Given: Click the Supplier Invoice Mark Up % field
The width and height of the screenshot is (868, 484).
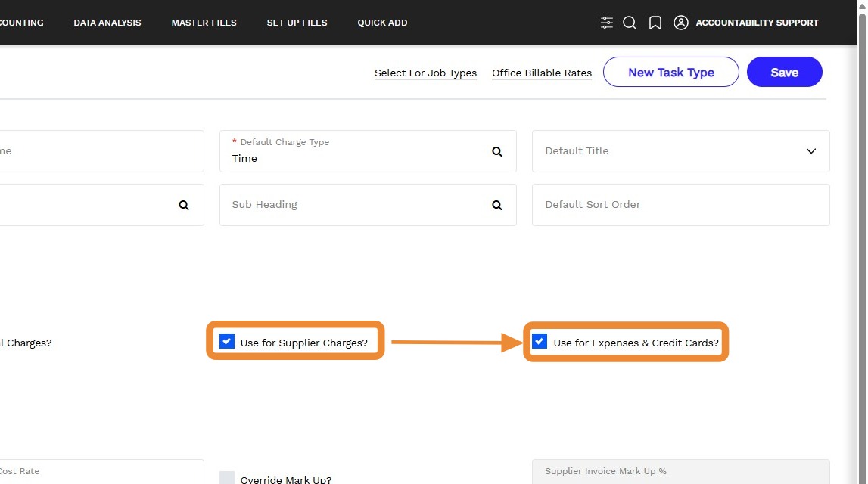Looking at the screenshot, I should pyautogui.click(x=680, y=472).
